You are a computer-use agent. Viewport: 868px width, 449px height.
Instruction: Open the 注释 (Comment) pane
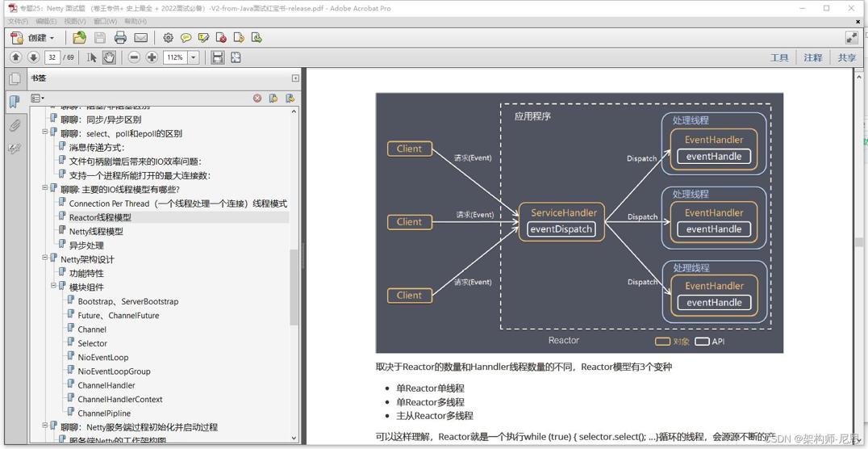[x=813, y=57]
